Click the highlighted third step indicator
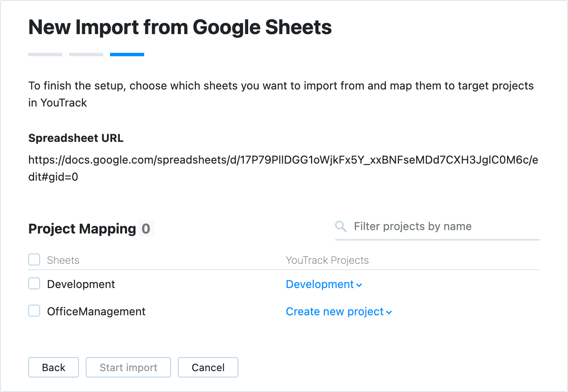Viewport: 568px width, 392px height. tap(127, 54)
